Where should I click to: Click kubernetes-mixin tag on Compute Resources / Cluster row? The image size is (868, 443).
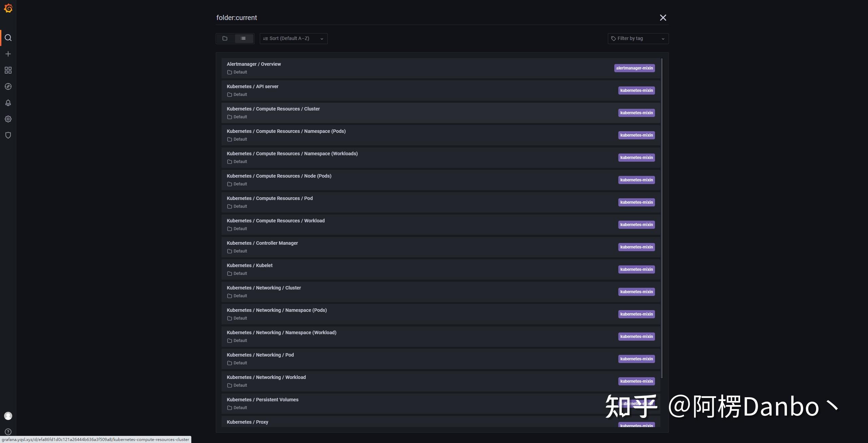(636, 113)
